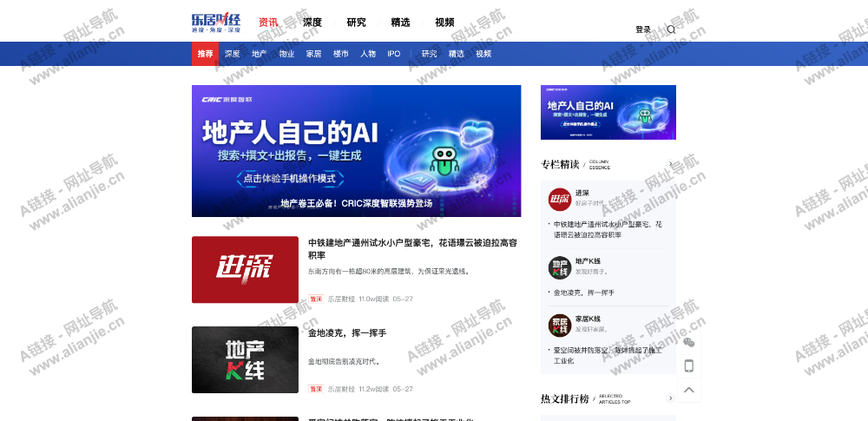Expand 热文排行榜 section arrow

(x=670, y=398)
